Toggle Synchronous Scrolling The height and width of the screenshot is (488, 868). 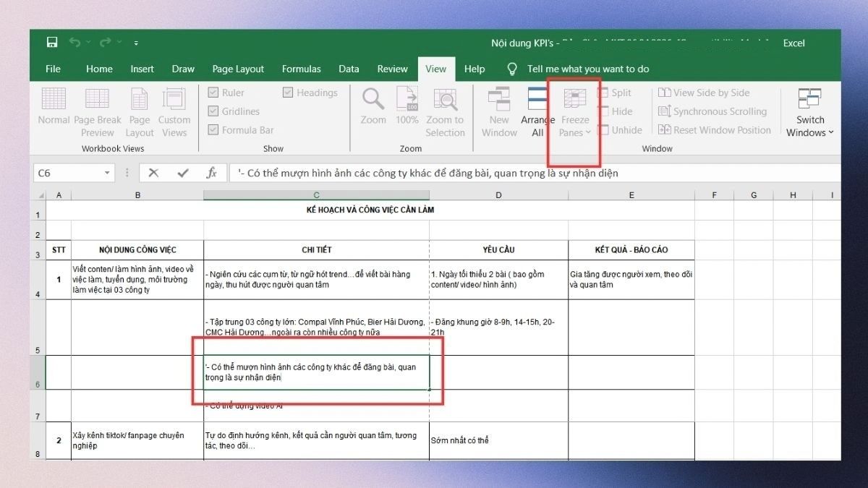[x=712, y=111]
